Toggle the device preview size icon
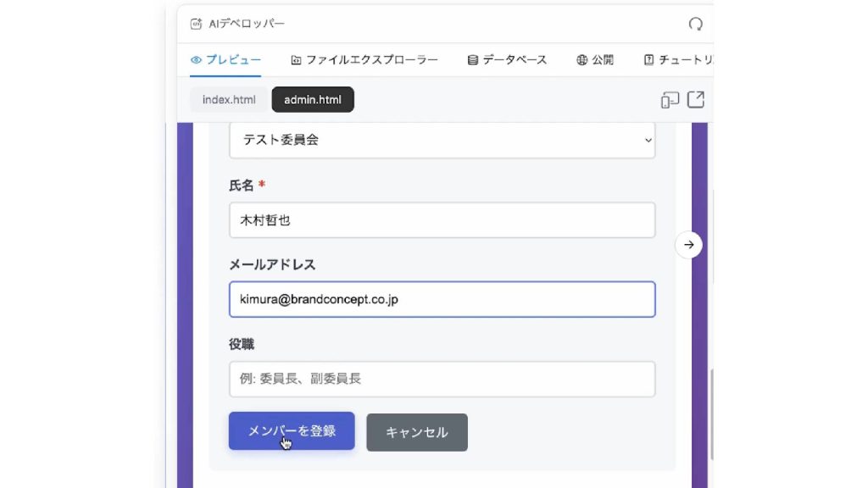The width and height of the screenshot is (868, 488). click(x=670, y=100)
